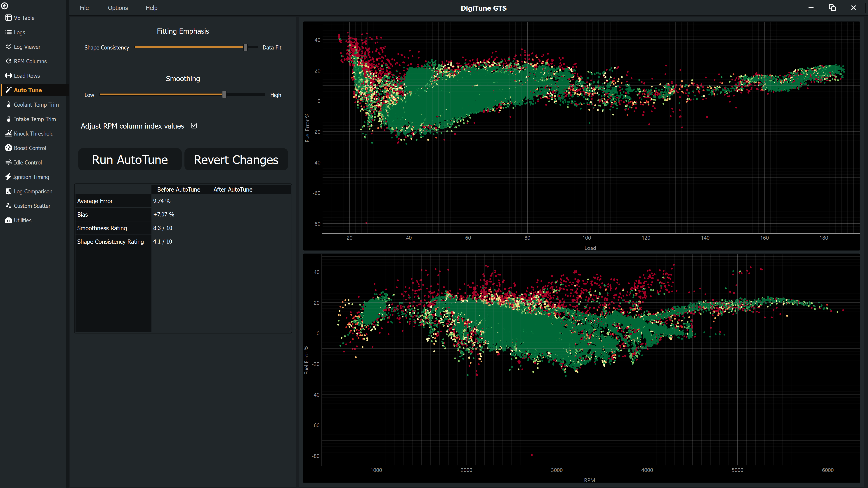Click the Custom Scatter dots icon
The height and width of the screenshot is (488, 868).
[8, 205]
